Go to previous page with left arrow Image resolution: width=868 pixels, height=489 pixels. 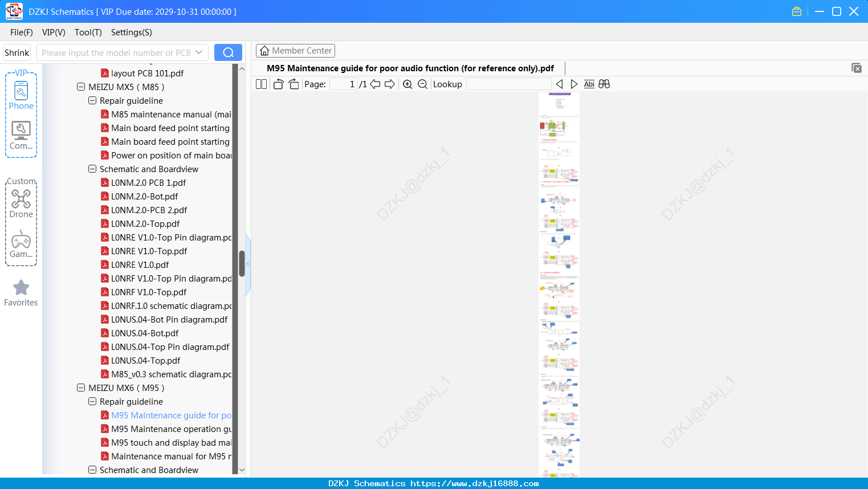tap(375, 84)
